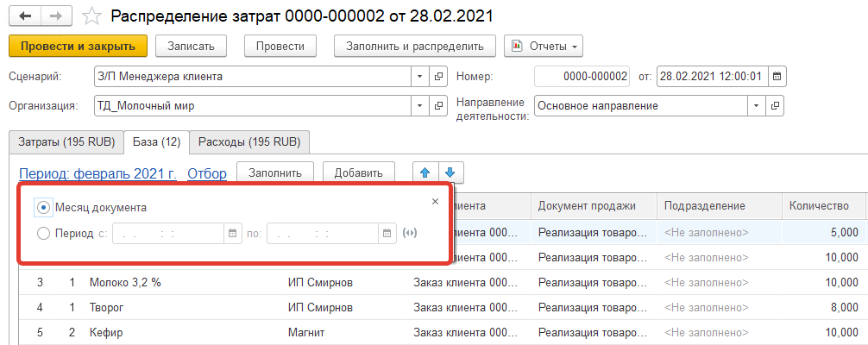868x345 pixels.
Task: Switch to the Расходы (195 RUB) tab
Action: tap(249, 141)
